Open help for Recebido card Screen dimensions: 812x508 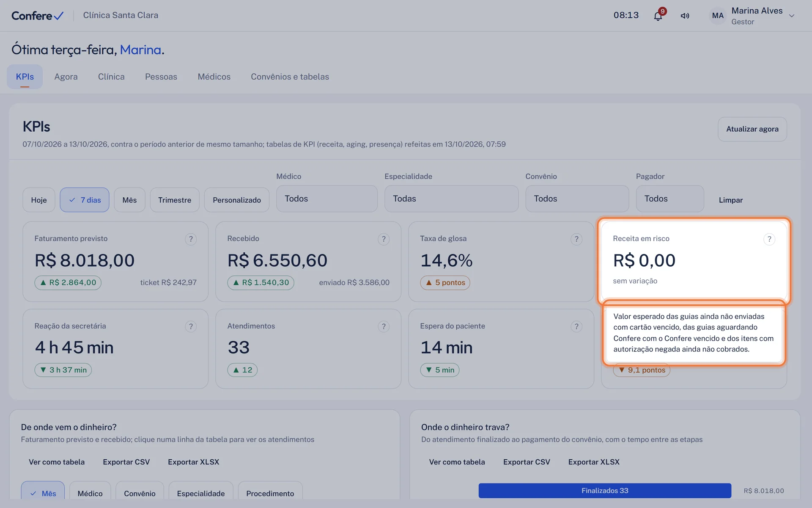coord(384,239)
